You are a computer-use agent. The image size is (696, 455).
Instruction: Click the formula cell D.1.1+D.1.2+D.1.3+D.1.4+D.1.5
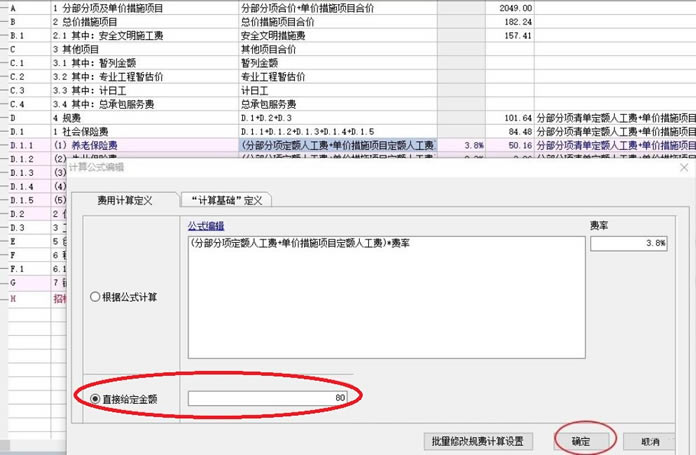[338, 132]
